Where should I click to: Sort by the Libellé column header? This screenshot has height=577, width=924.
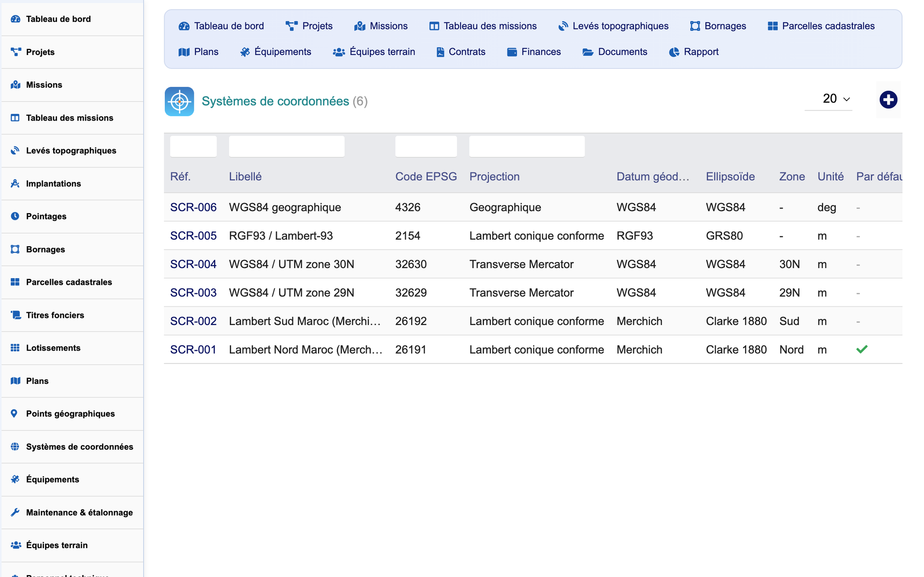[245, 177]
